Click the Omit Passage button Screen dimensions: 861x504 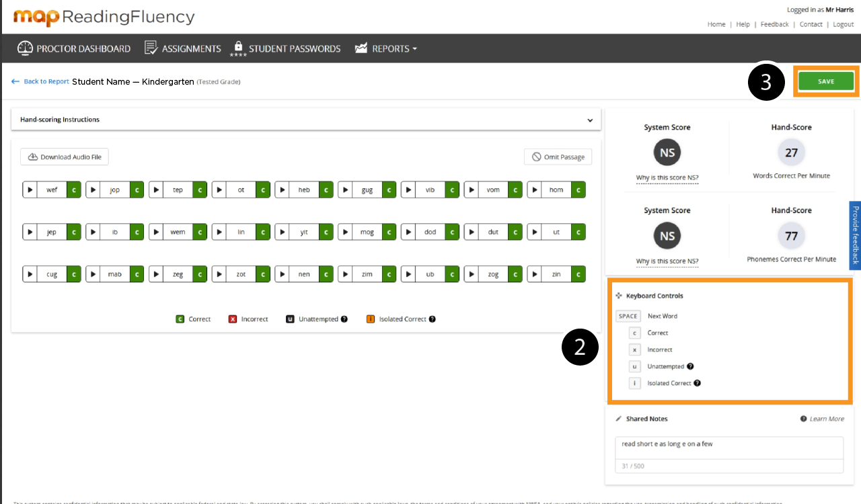tap(558, 157)
